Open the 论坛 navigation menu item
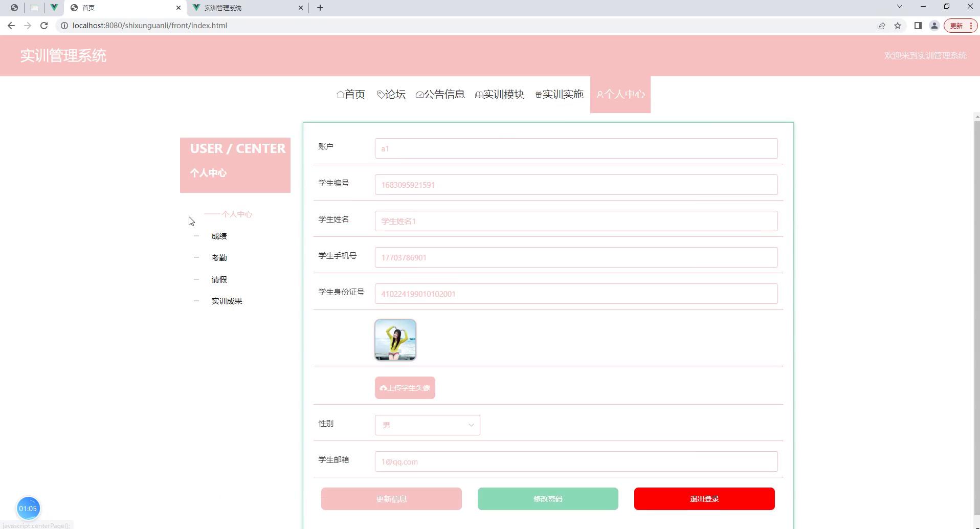 pyautogui.click(x=391, y=94)
